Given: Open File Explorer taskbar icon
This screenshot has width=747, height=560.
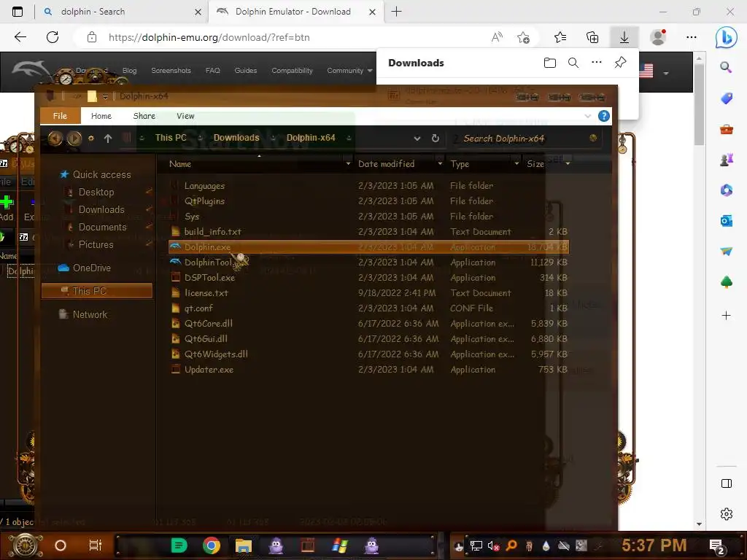Looking at the screenshot, I should point(244,545).
